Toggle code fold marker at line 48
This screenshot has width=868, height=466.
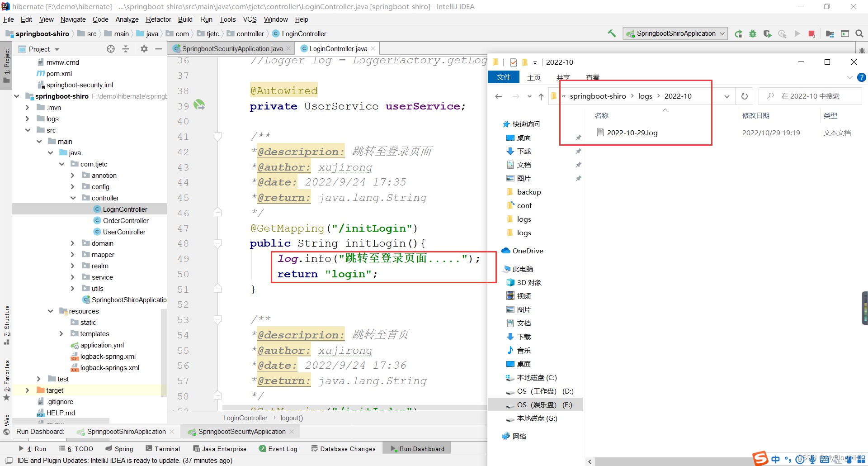tap(217, 243)
